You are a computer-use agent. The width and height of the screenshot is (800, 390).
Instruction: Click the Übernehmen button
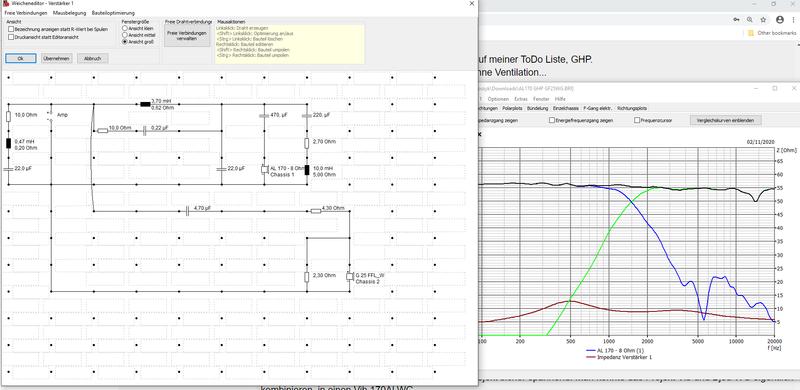[57, 59]
